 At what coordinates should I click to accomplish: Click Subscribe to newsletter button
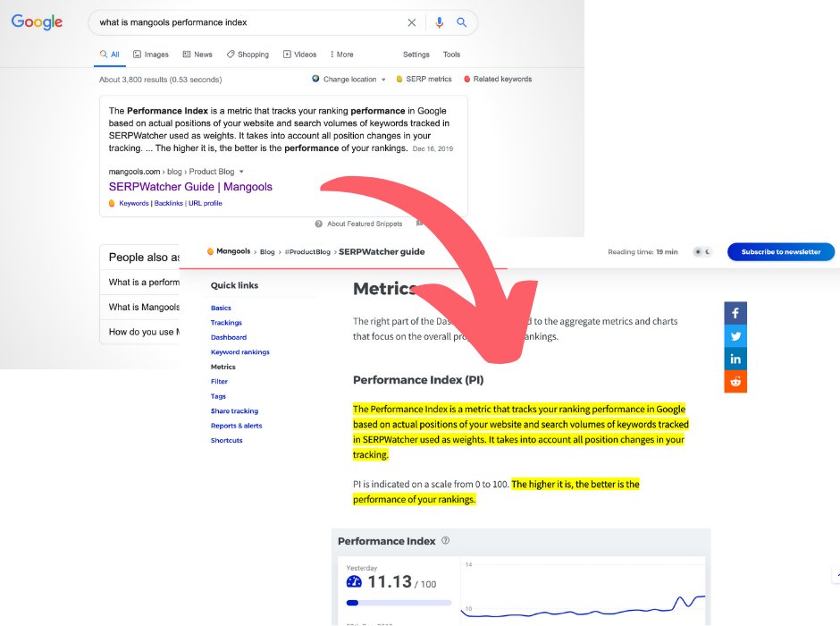(x=780, y=252)
